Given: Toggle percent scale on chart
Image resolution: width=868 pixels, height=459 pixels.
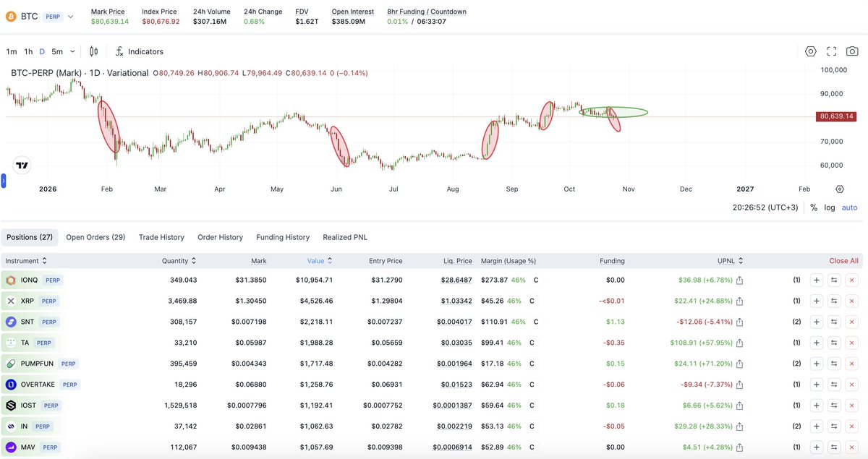Looking at the screenshot, I should pos(814,207).
